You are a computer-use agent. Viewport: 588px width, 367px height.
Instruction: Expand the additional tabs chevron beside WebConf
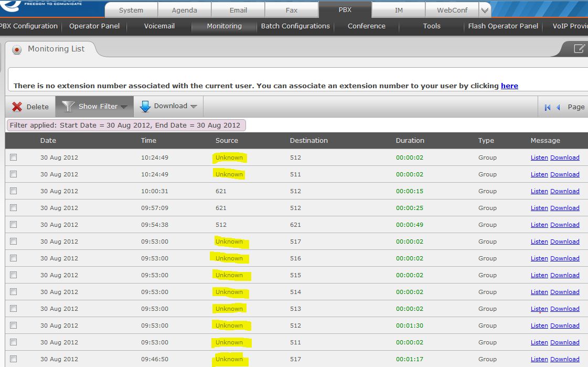[x=485, y=10]
